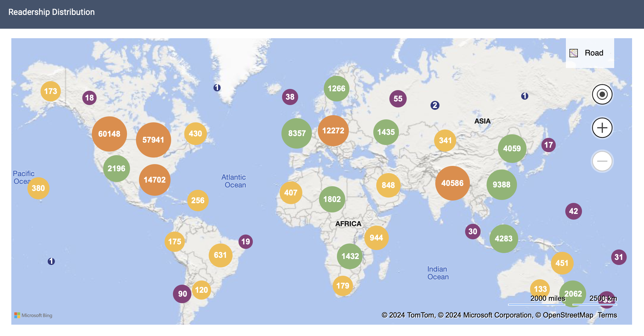Image resolution: width=644 pixels, height=336 pixels.
Task: Click the 631 cluster in Brazil
Action: pyautogui.click(x=220, y=255)
